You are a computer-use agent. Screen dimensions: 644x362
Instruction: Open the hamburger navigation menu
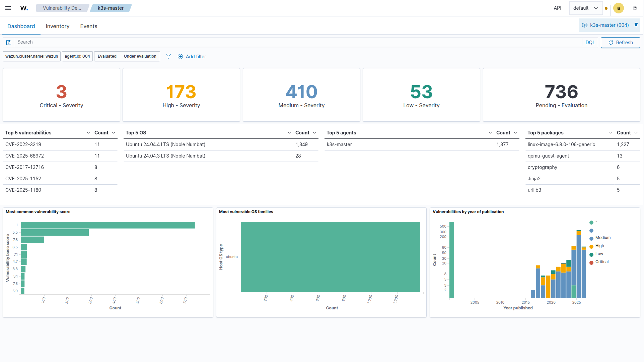[x=8, y=8]
